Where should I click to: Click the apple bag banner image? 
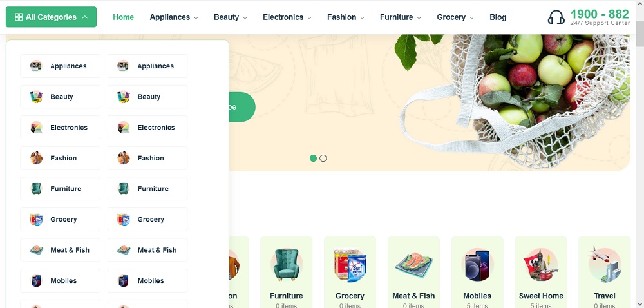click(513, 101)
